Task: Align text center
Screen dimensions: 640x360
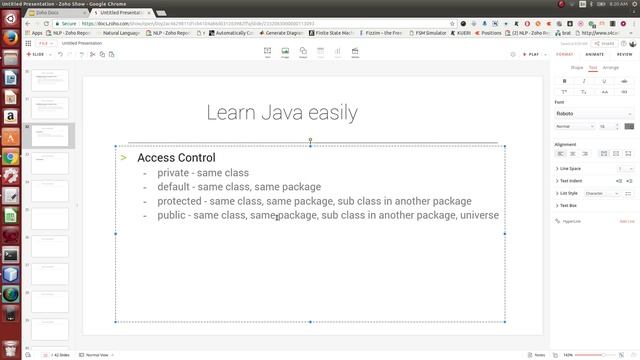Action: pyautogui.click(x=573, y=153)
